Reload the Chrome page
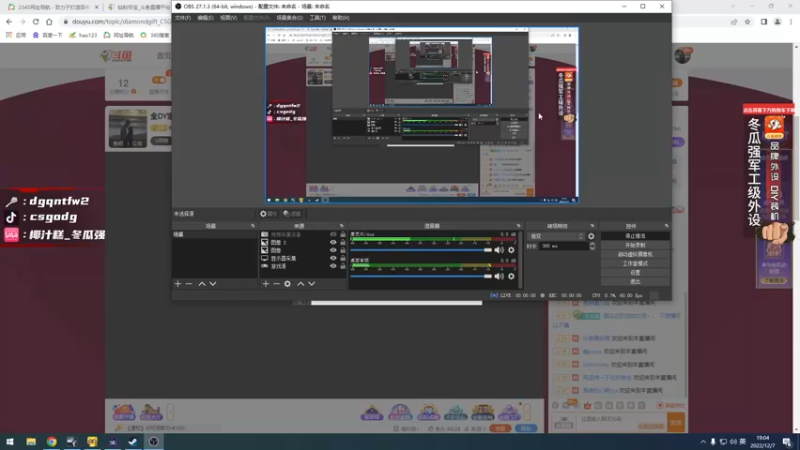This screenshot has width=800, height=450. pos(36,22)
